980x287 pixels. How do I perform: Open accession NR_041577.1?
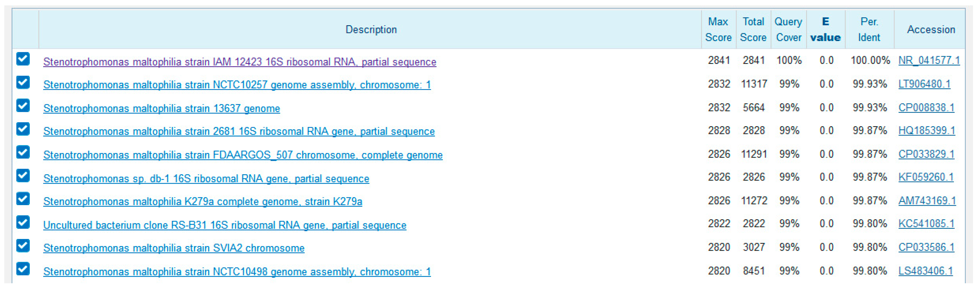[929, 60]
